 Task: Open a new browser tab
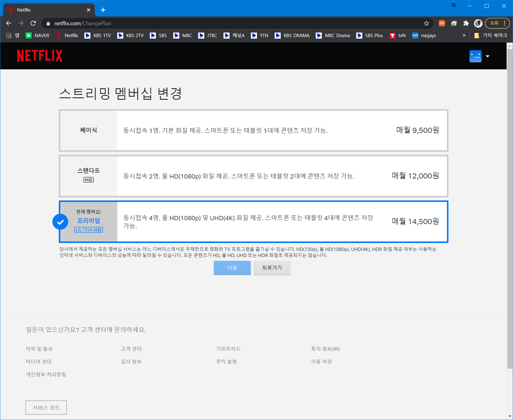(x=103, y=10)
